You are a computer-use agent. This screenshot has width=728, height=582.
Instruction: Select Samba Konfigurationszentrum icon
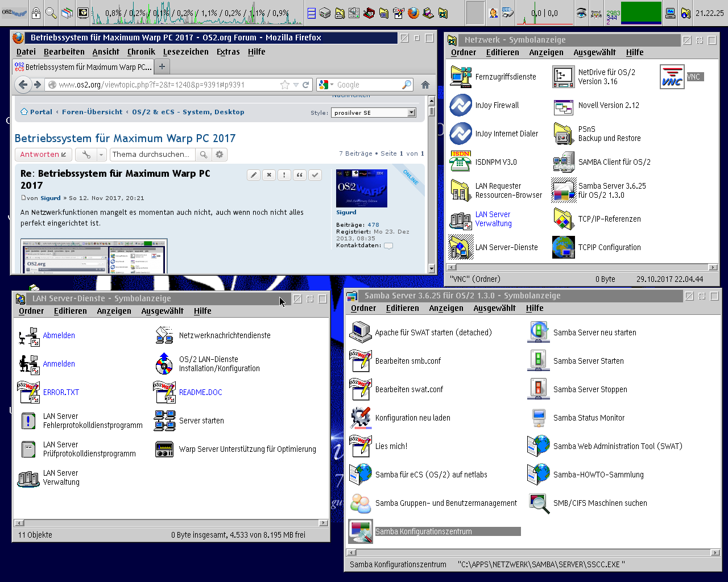coord(361,531)
